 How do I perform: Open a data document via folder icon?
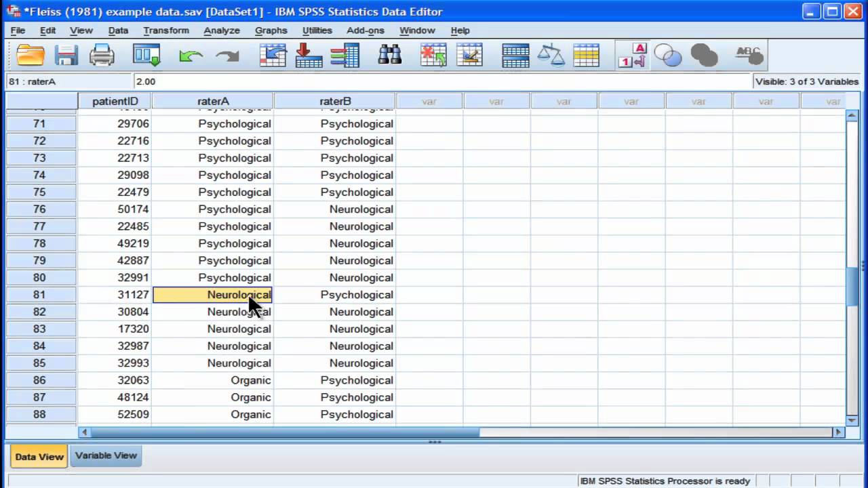click(x=31, y=55)
